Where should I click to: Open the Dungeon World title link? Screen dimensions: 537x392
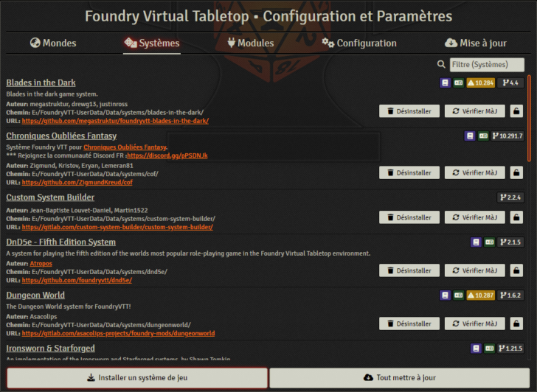pyautogui.click(x=35, y=295)
